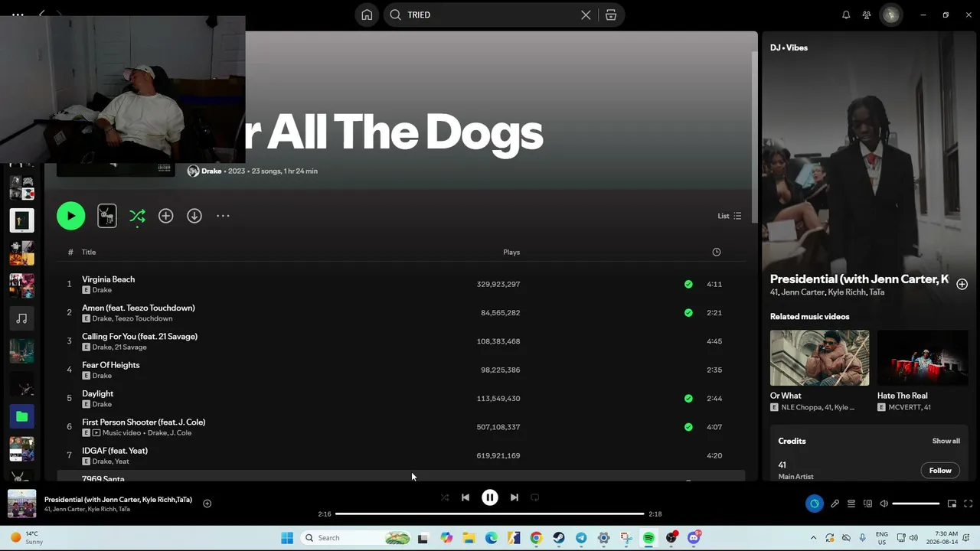Open the Windows Start menu
This screenshot has height=551, width=980.
pos(287,538)
